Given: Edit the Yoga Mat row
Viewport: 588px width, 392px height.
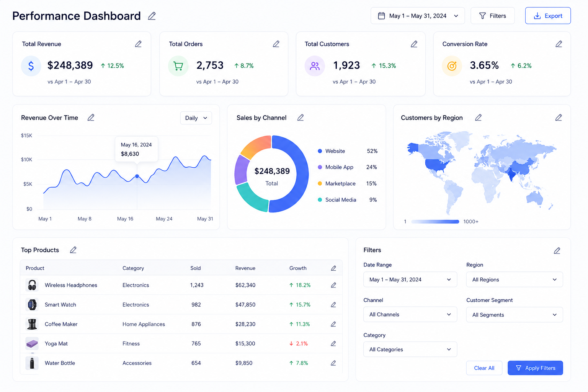Looking at the screenshot, I should (x=333, y=344).
